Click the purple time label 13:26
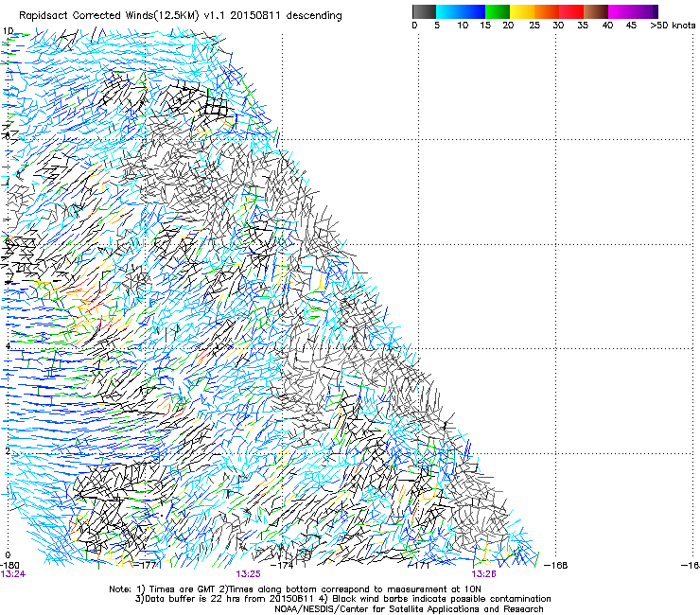Viewport: 700px width, 615px height. coord(484,574)
